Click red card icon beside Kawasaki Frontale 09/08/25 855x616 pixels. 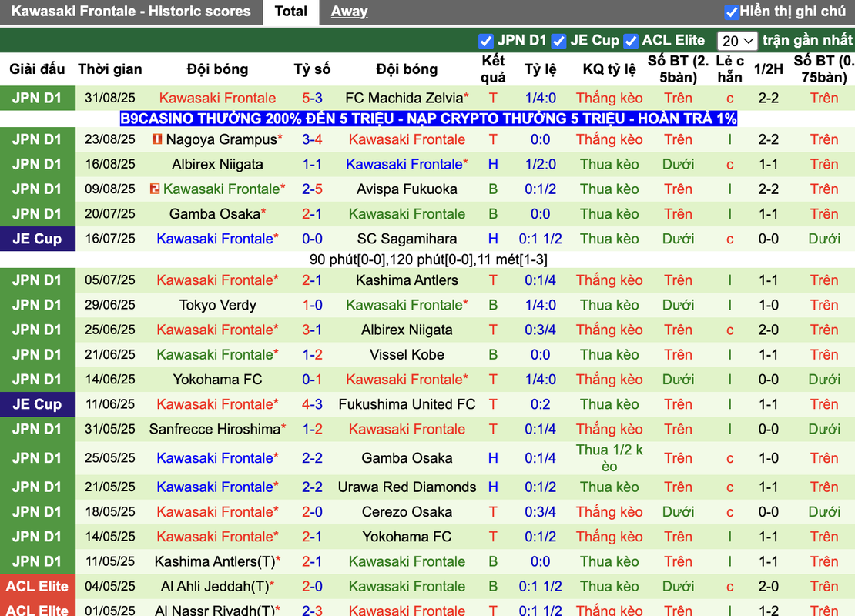[155, 189]
